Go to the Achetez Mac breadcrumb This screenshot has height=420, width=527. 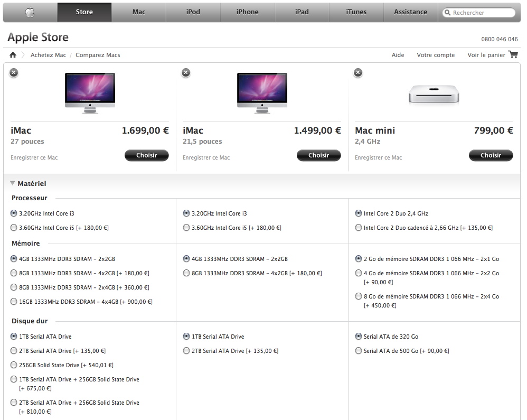[x=48, y=55]
